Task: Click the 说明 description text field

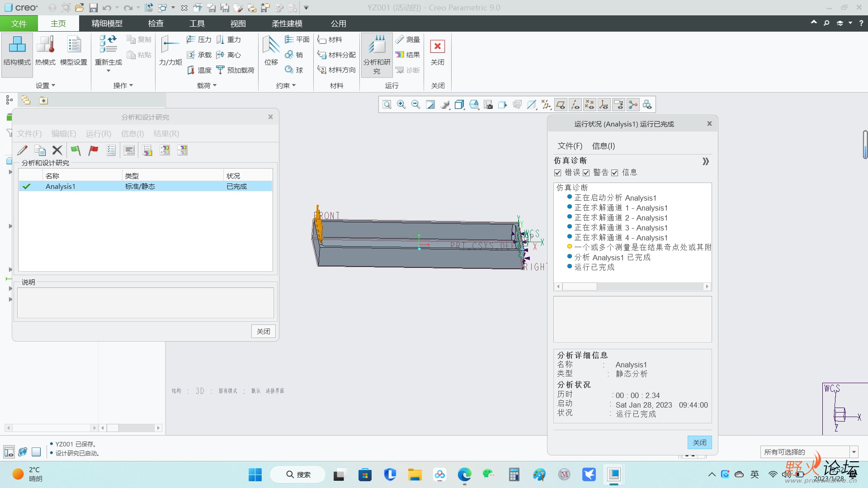Action: [146, 303]
